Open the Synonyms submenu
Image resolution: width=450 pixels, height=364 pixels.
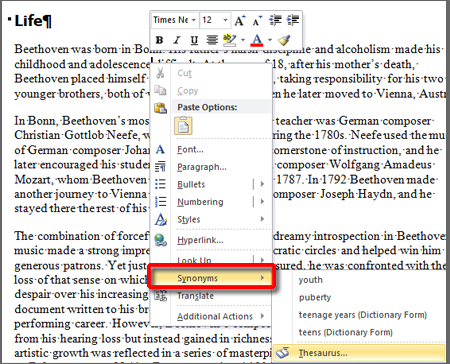(x=212, y=278)
